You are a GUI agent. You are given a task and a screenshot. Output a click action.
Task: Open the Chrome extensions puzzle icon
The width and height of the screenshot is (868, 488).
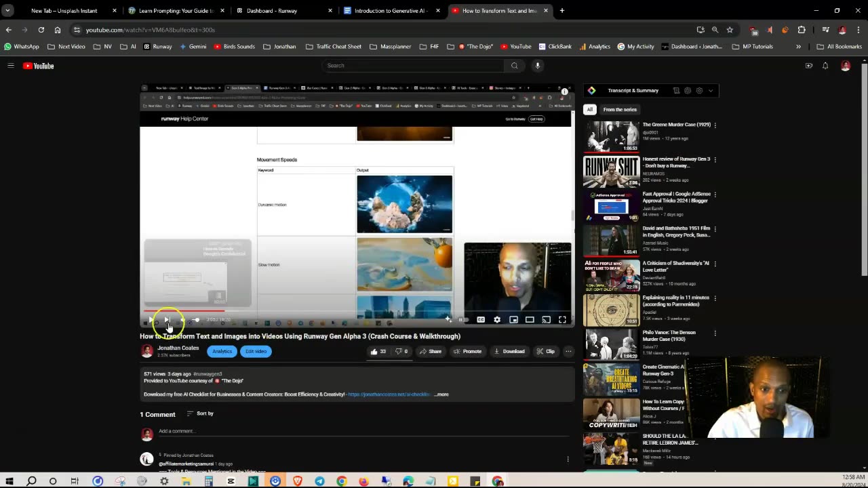[802, 30]
